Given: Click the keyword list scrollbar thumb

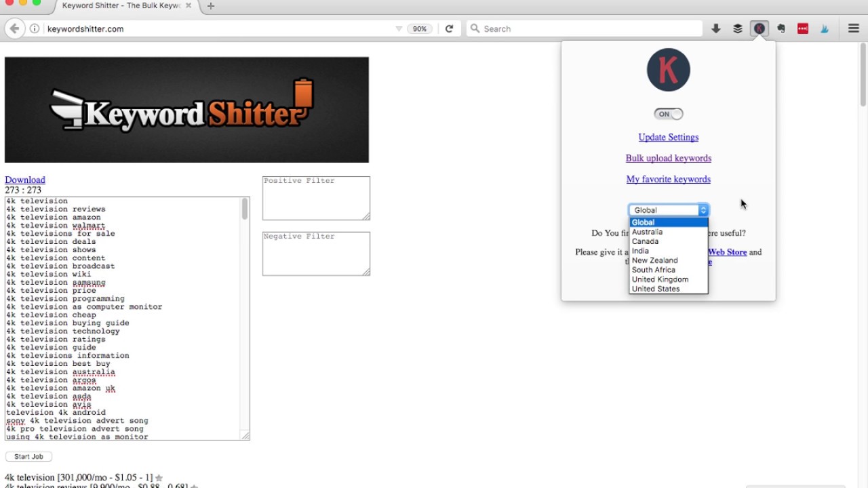Looking at the screenshot, I should tap(244, 209).
